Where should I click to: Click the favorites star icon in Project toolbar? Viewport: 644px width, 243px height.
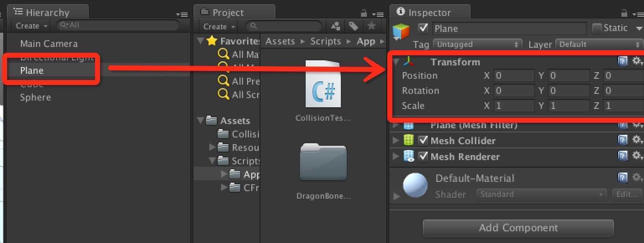[x=371, y=26]
